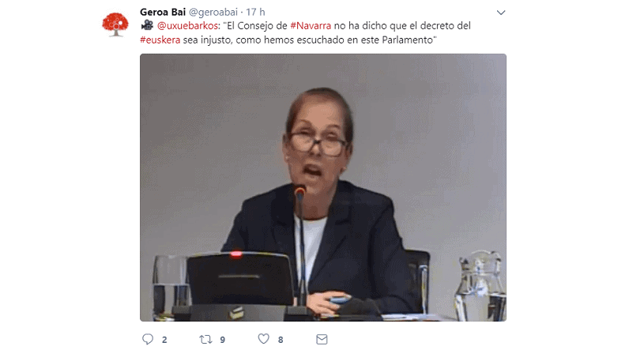Click the Geroa Bai account name
Image resolution: width=644 pixels, height=350 pixels.
pos(163,13)
